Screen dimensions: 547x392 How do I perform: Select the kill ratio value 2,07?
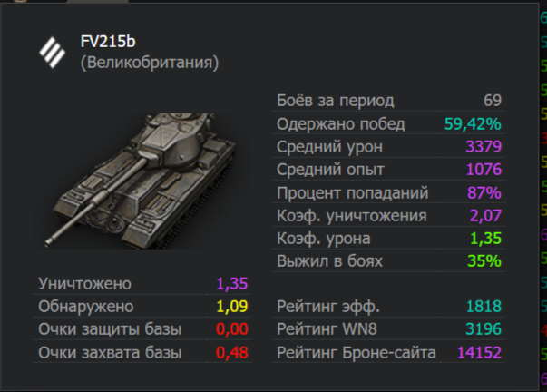click(485, 216)
